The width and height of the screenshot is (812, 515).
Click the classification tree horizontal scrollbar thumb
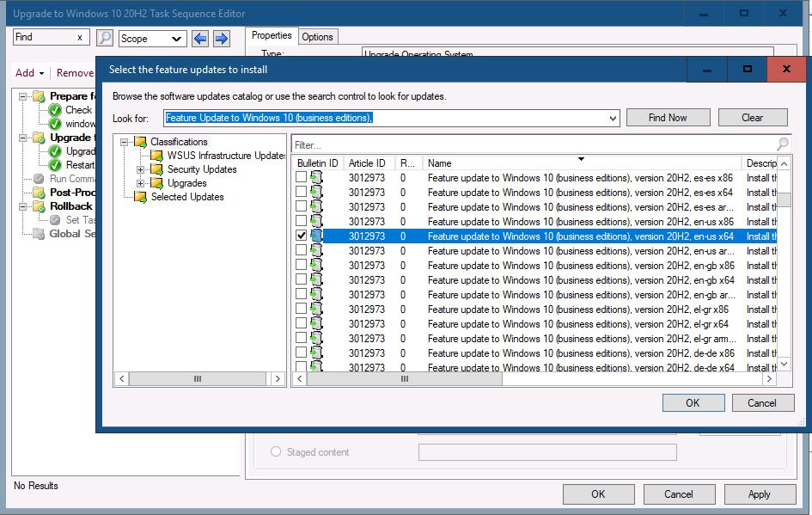tap(198, 379)
